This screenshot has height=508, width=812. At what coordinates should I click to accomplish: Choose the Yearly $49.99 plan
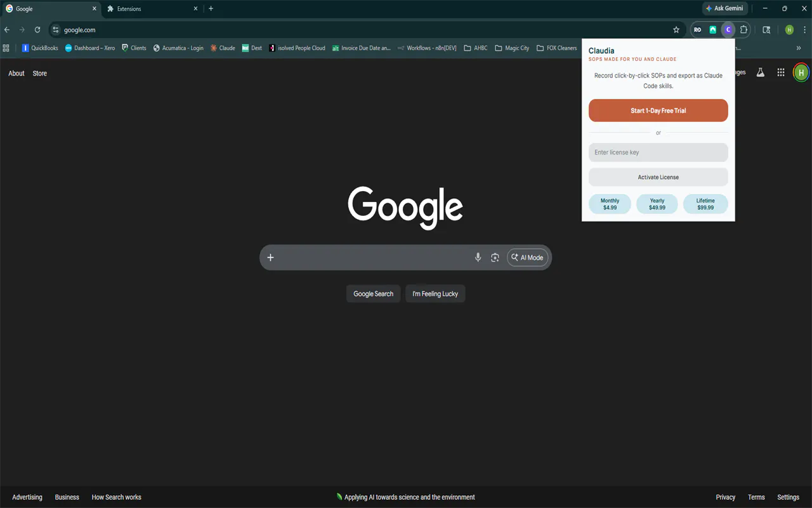(x=657, y=204)
